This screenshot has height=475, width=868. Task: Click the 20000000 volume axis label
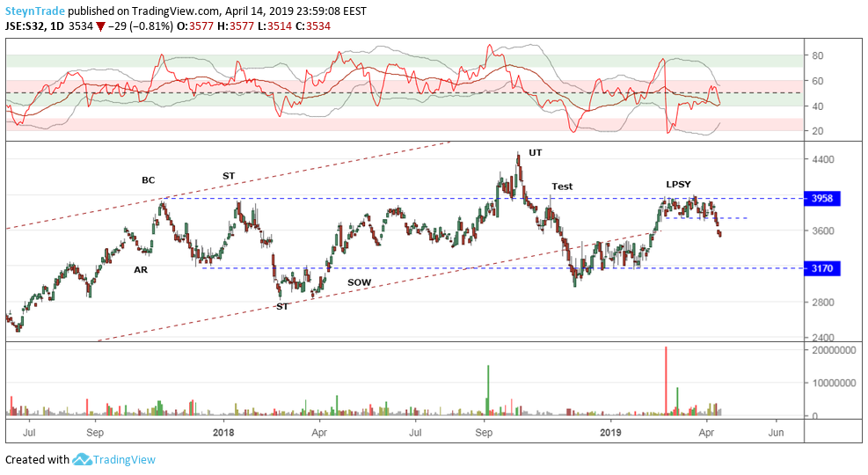click(834, 350)
